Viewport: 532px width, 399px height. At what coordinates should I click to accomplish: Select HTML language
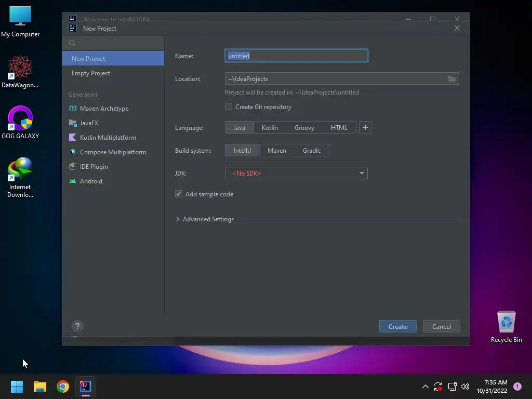(x=339, y=128)
